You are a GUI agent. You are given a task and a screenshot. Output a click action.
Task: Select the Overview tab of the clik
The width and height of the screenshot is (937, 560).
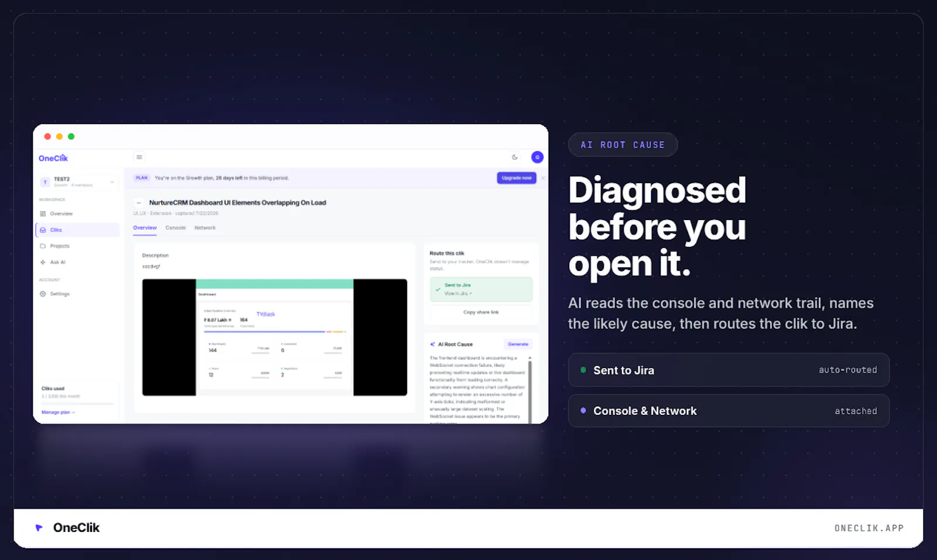[x=145, y=228]
